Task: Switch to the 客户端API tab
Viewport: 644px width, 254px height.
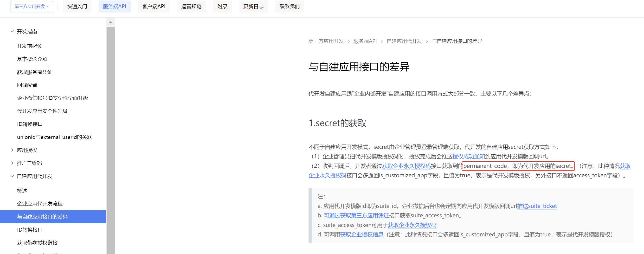Action: (154, 7)
